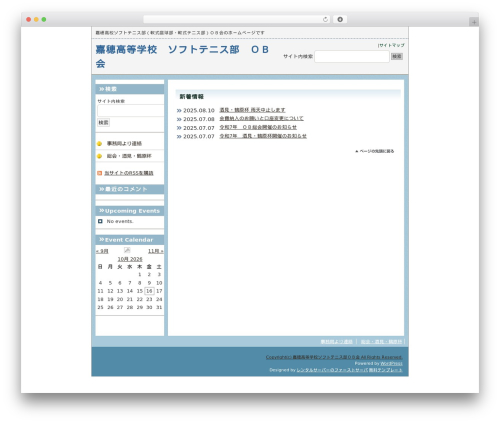Click the small image icon above calendar month

pyautogui.click(x=127, y=250)
